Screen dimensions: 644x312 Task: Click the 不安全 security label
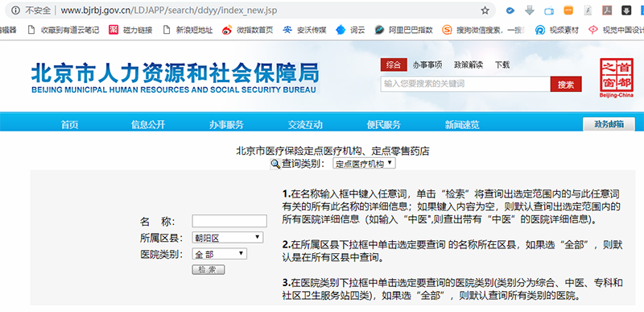38,10
